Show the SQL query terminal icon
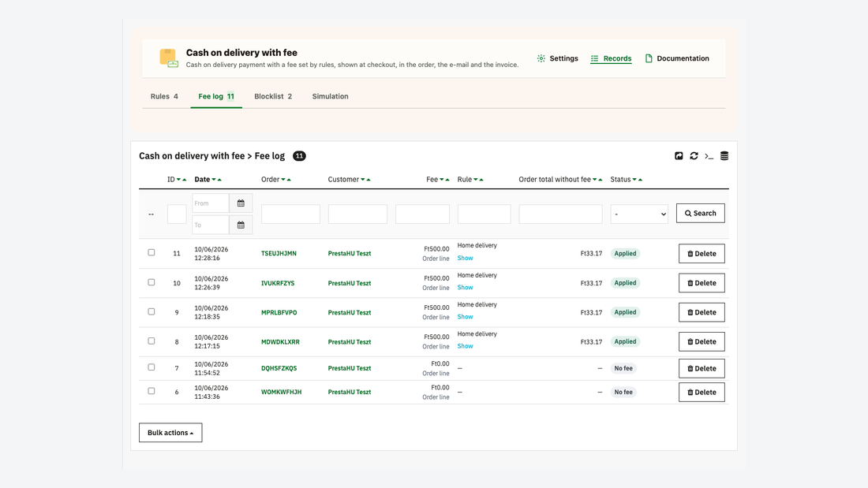The image size is (868, 488). [x=709, y=157]
